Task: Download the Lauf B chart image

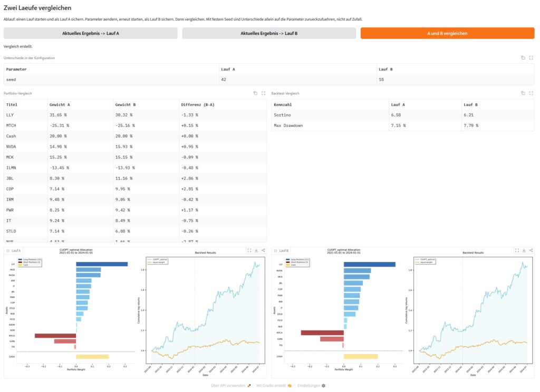Action: pos(524,251)
